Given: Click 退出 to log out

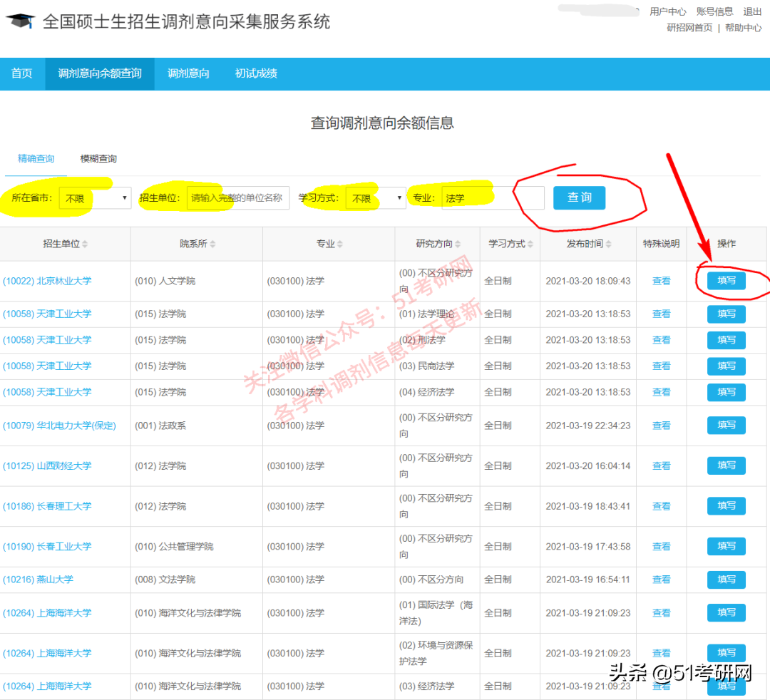Looking at the screenshot, I should tap(752, 11).
